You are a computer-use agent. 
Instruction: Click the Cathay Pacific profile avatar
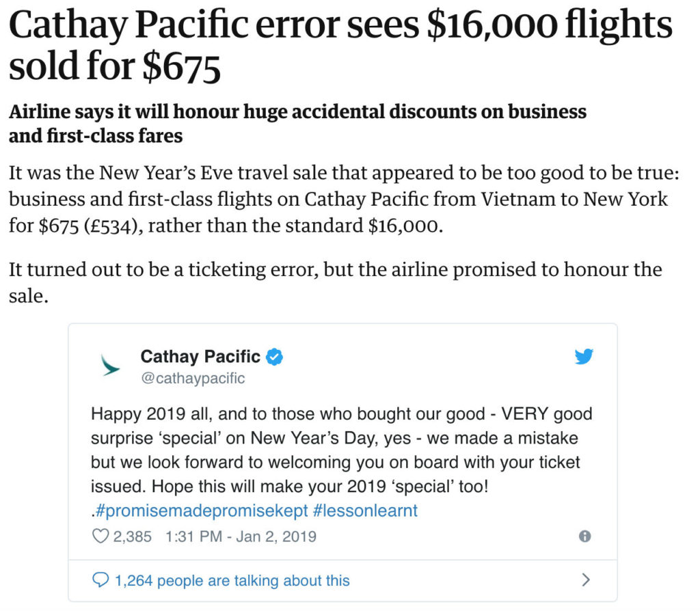tap(110, 365)
